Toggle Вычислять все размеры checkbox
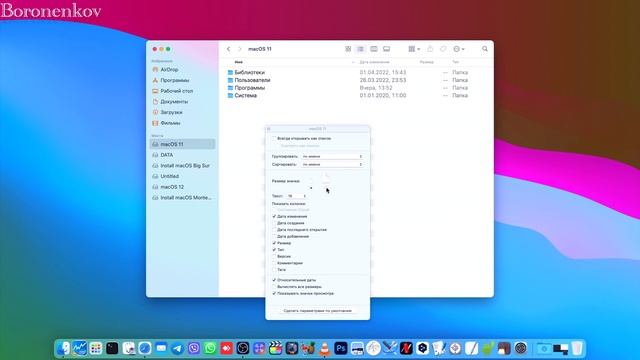Screen dimensions: 640x360 point(274,287)
